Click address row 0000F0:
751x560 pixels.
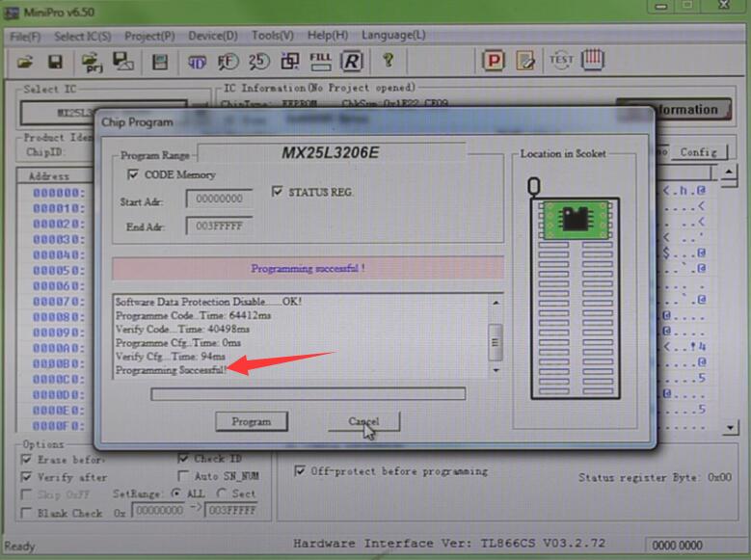pyautogui.click(x=59, y=425)
